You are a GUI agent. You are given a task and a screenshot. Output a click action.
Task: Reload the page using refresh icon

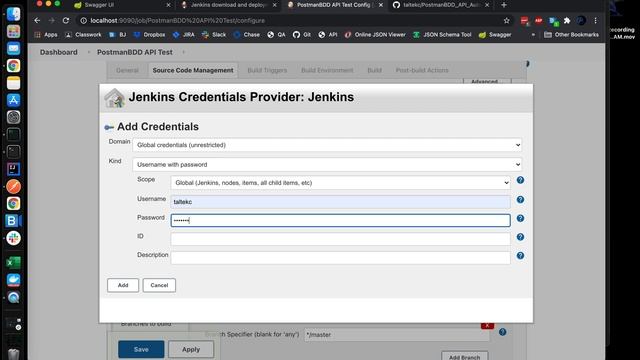click(66, 20)
